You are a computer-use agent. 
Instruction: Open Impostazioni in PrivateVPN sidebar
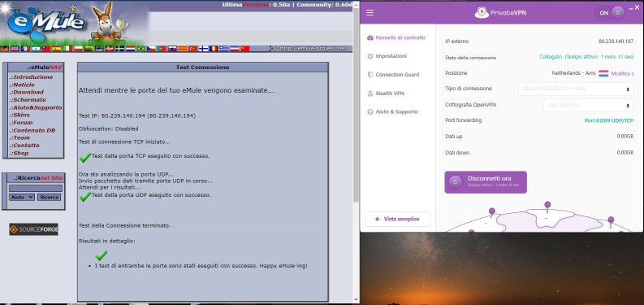pos(387,56)
